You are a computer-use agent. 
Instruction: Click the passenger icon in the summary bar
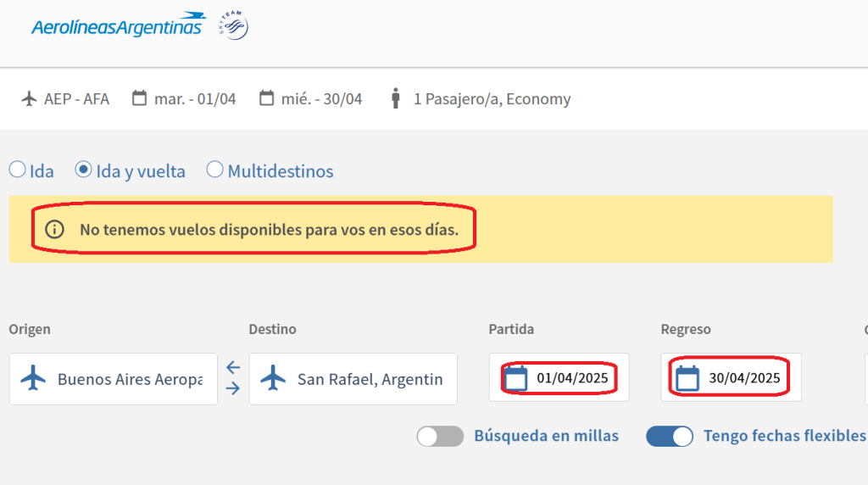click(x=395, y=98)
